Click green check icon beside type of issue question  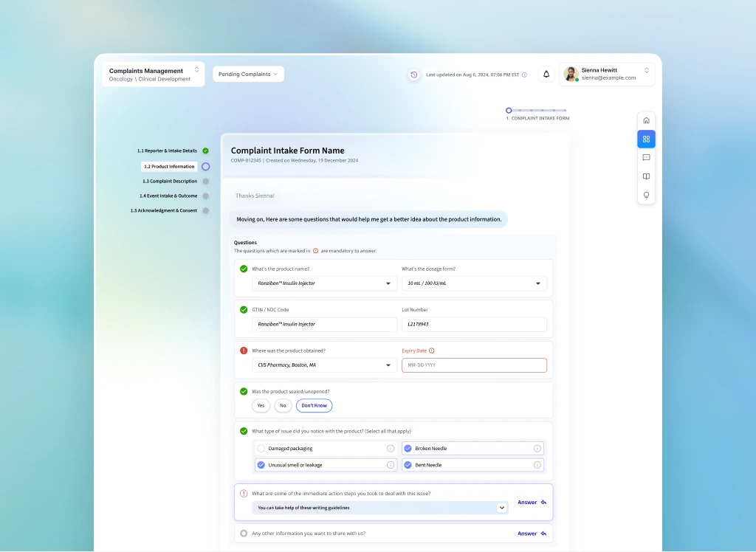(244, 431)
